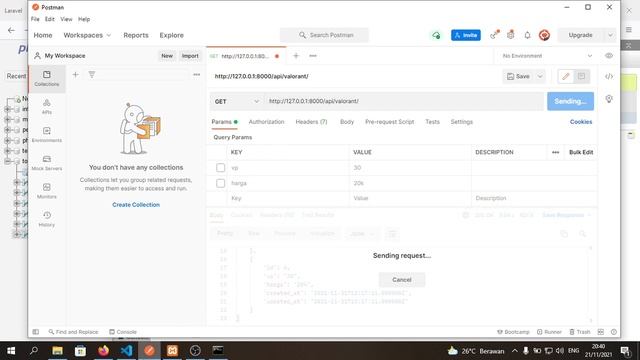
Task: Enable the harga query parameter checkbox
Action: tap(220, 183)
